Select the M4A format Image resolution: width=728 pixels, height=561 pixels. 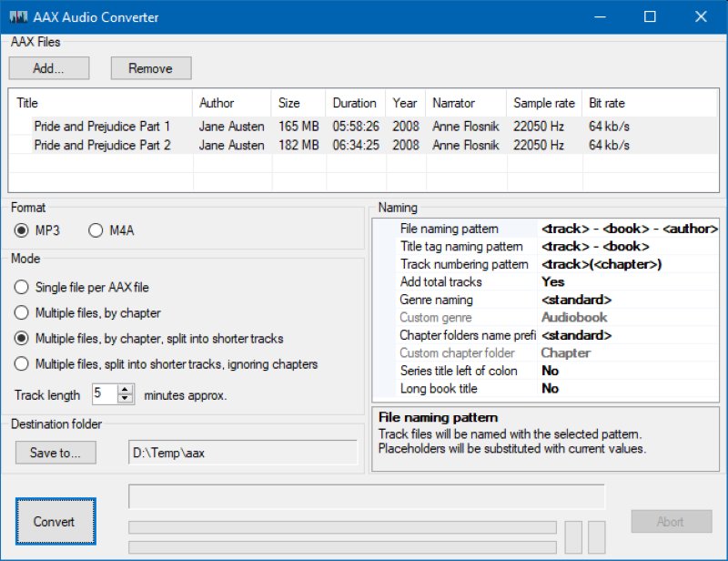[x=96, y=230]
